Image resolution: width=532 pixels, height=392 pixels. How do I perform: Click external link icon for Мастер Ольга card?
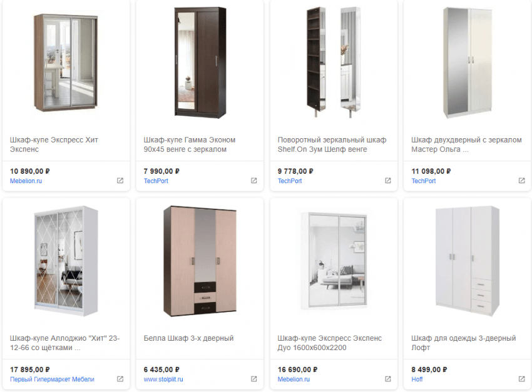click(521, 181)
